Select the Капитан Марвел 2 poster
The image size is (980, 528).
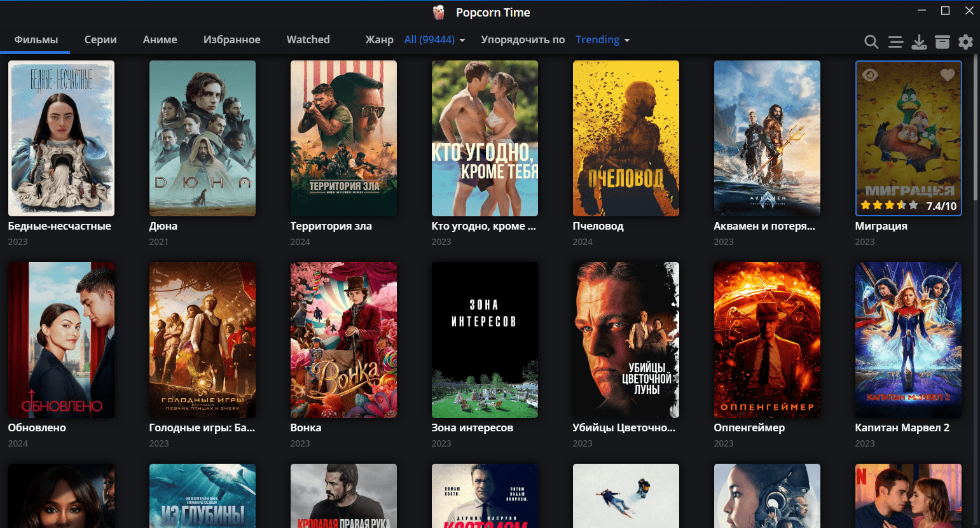coord(908,340)
